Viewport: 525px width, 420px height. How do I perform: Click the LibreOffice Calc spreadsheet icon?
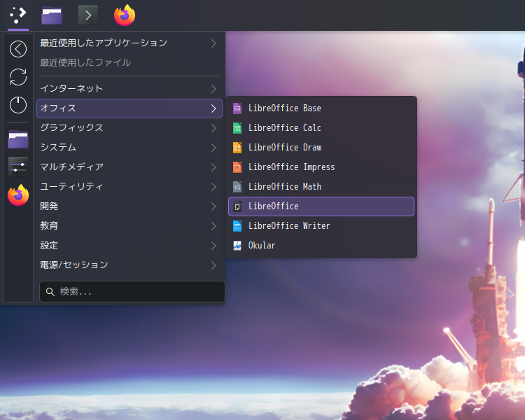pyautogui.click(x=237, y=128)
